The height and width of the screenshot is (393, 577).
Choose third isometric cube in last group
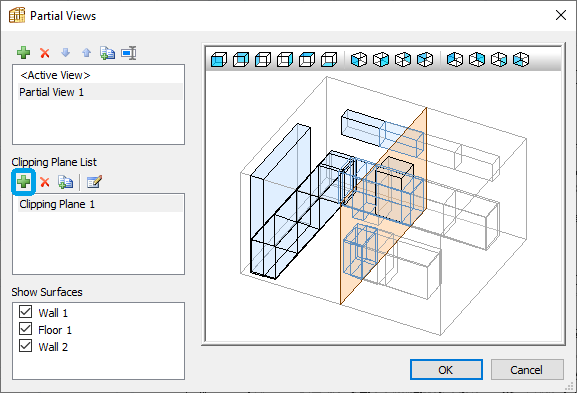(x=499, y=59)
